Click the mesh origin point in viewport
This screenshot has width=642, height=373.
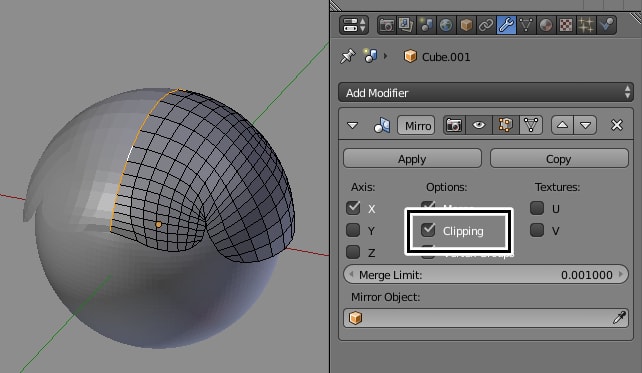(158, 224)
